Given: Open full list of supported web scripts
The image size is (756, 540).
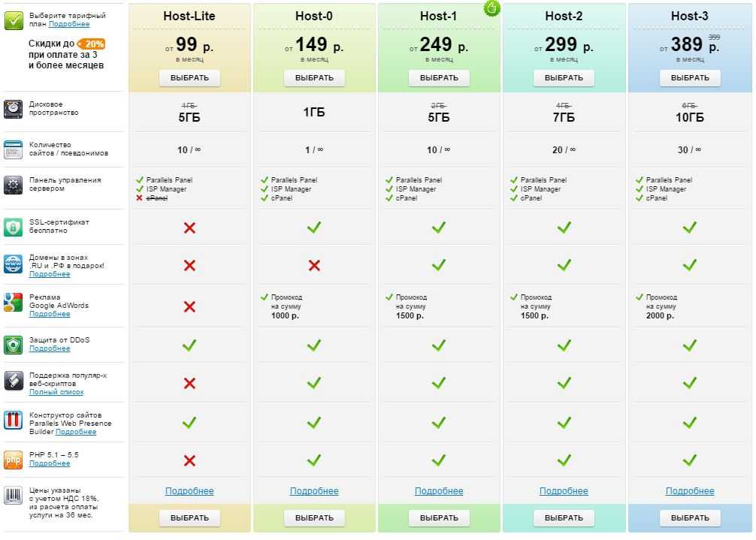Looking at the screenshot, I should (56, 392).
